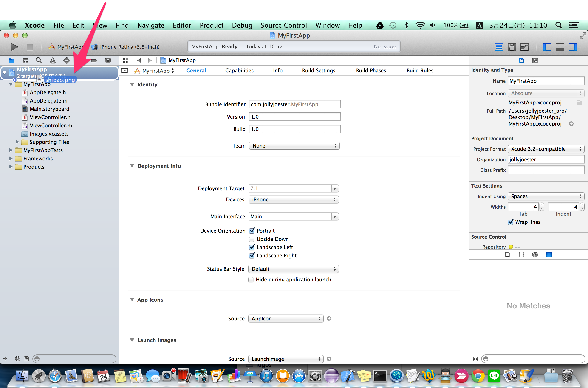Enable Upside Down orientation
Screen dimensions: 588x388
pyautogui.click(x=252, y=239)
